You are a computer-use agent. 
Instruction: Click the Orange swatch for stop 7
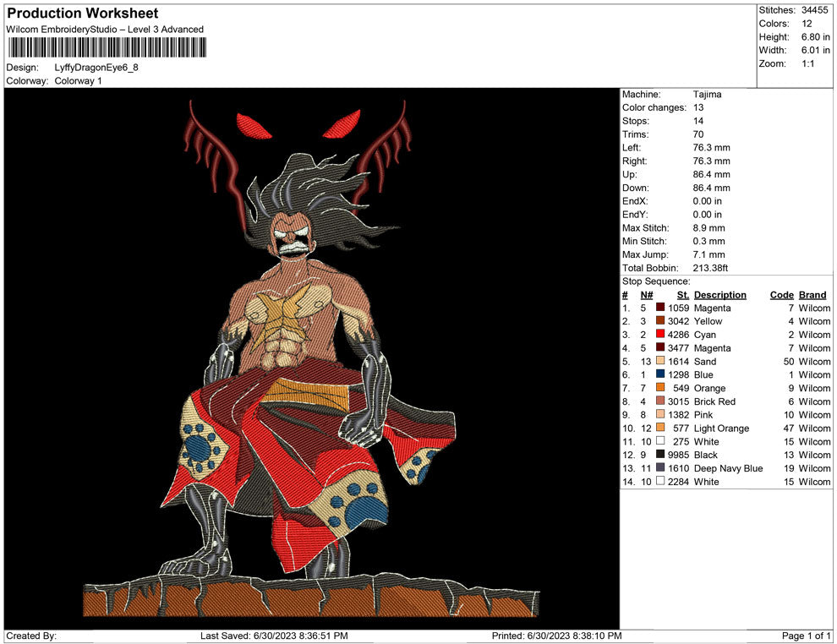point(660,387)
